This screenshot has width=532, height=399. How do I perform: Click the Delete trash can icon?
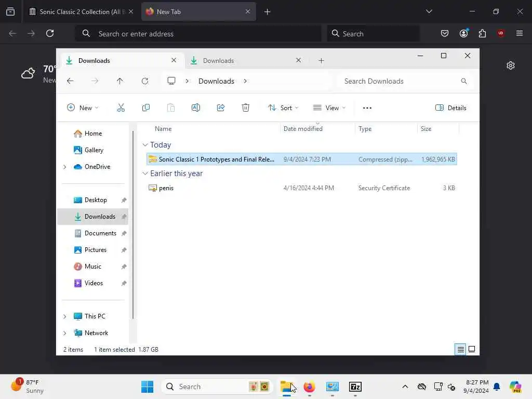[246, 108]
